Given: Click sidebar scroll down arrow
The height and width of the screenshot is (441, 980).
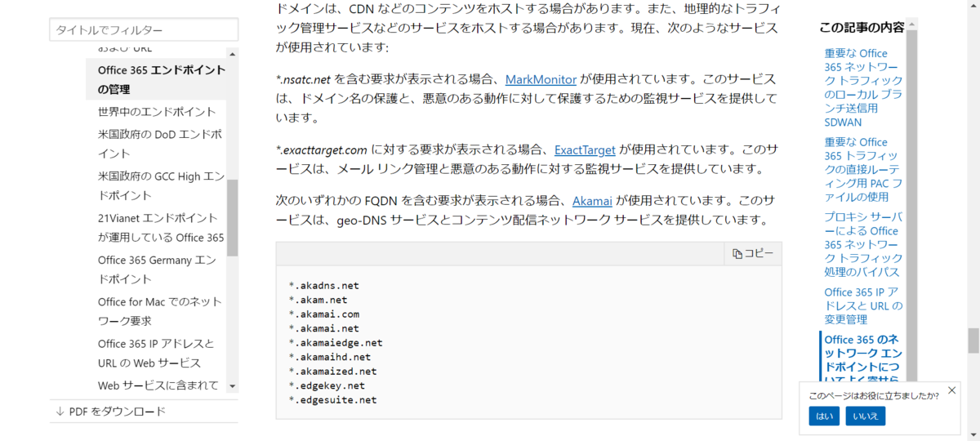Looking at the screenshot, I should click(233, 386).
